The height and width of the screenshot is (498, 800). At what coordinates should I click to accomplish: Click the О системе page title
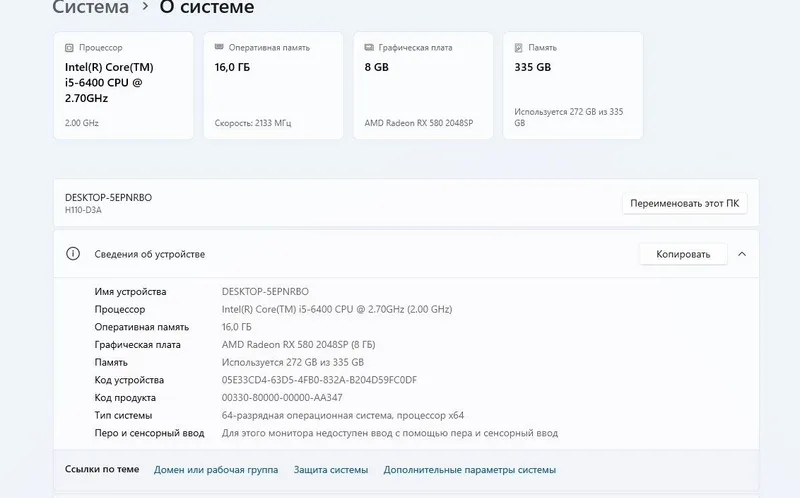point(207,7)
